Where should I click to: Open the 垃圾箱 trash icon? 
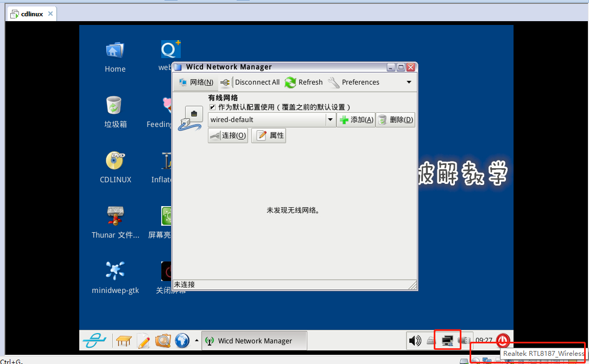(115, 112)
